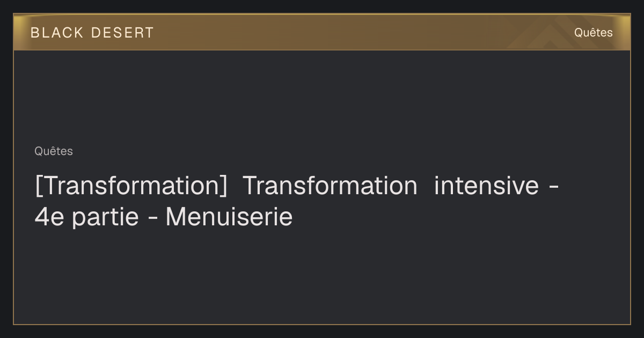The height and width of the screenshot is (338, 644).
Task: Click the 4e partie text
Action: (x=87, y=217)
